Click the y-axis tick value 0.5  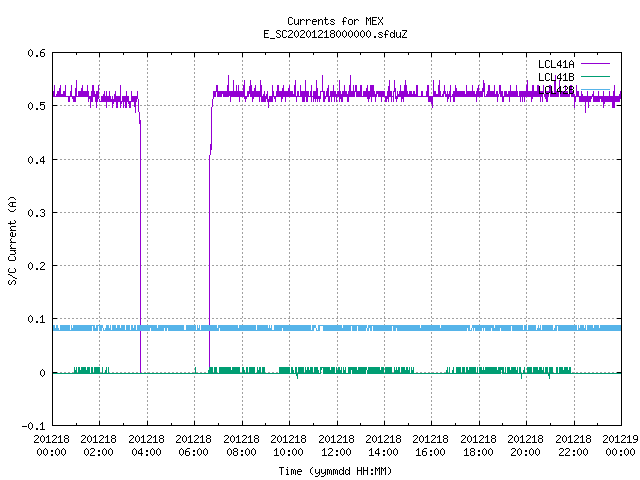(x=36, y=106)
